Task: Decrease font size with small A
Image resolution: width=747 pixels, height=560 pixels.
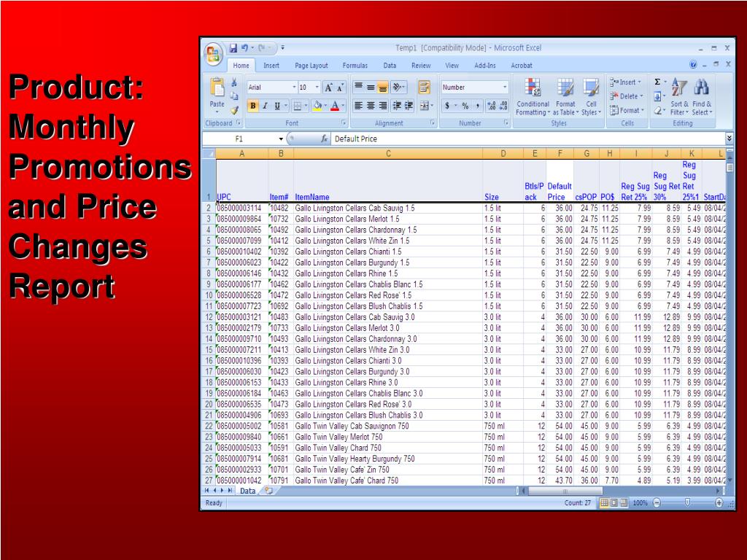Action: [340, 87]
